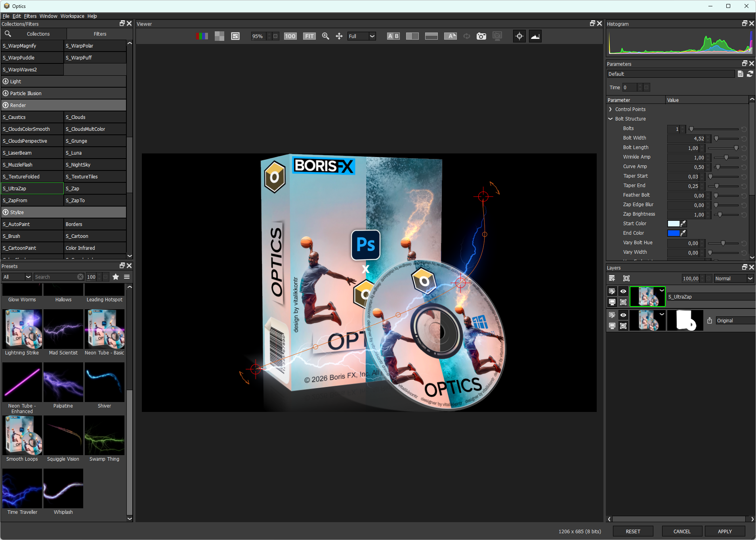The width and height of the screenshot is (756, 540).
Task: Click the FIT zoom button
Action: 309,36
